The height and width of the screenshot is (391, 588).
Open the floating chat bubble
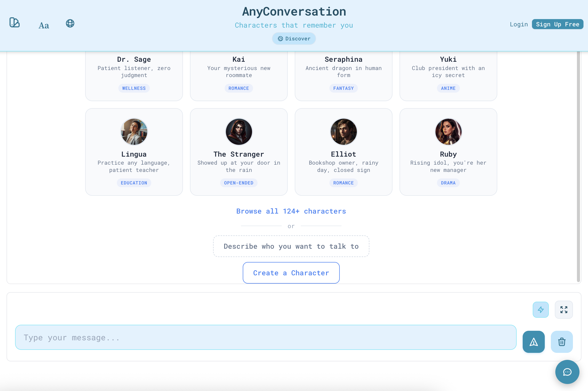(567, 372)
